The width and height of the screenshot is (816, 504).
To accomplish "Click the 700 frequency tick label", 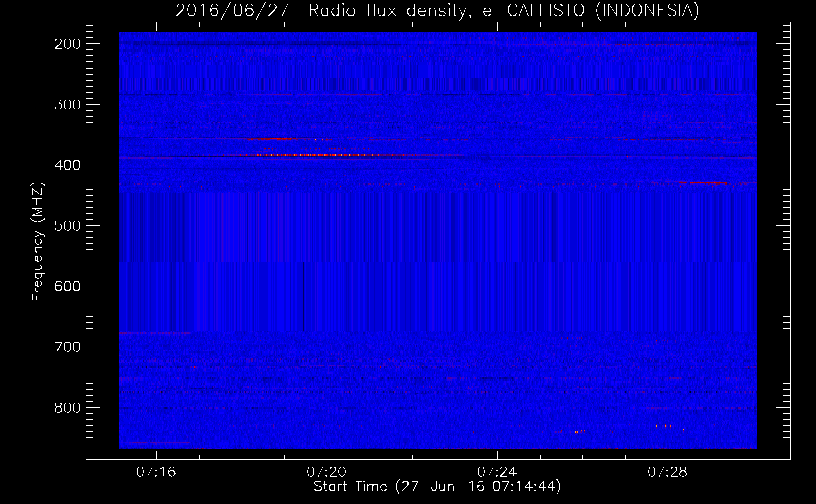I will 68,347.
